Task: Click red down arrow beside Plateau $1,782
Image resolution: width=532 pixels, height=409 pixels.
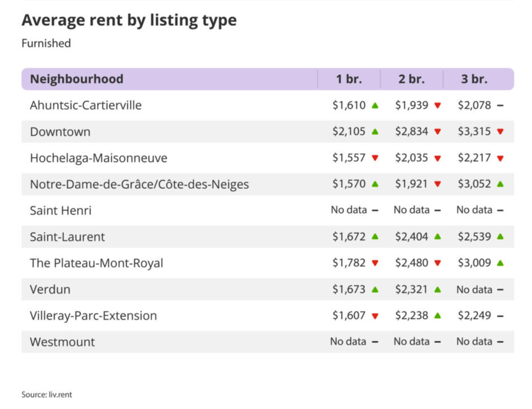Action: (x=375, y=264)
